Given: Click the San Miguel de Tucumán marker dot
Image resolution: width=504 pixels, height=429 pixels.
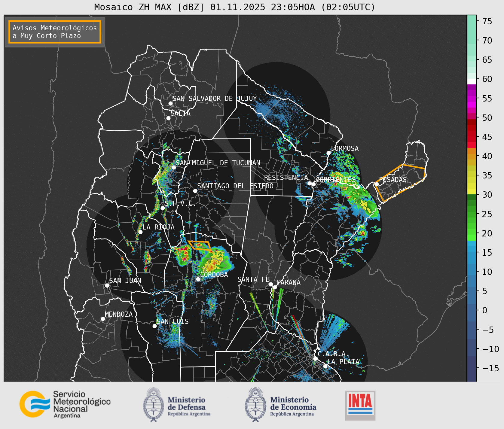Looking at the screenshot, I should coord(173,167).
